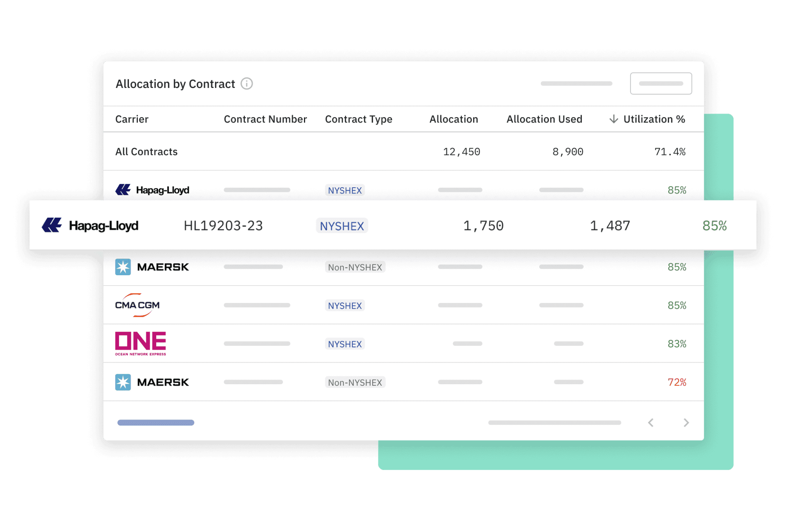Click the info icon beside Allocation by Contract
786x532 pixels.
point(246,84)
